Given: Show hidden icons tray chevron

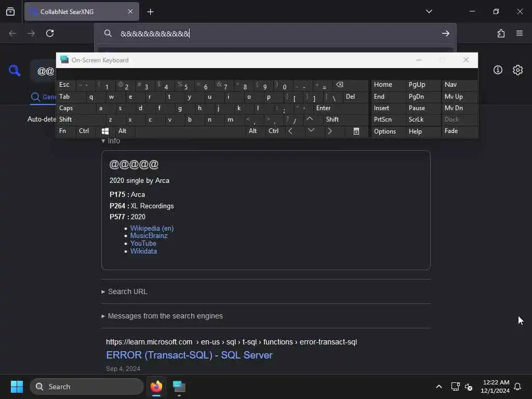Looking at the screenshot, I should click(x=438, y=387).
